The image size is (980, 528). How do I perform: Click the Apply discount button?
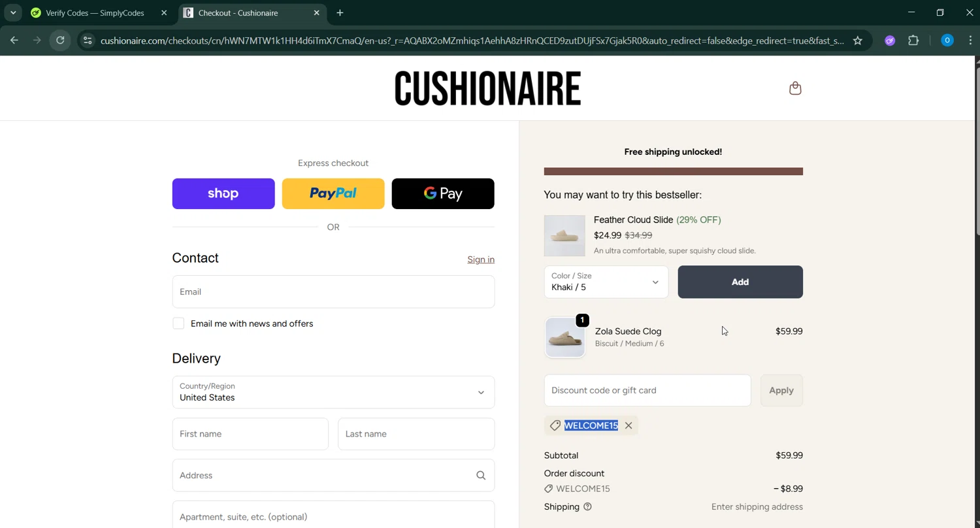point(781,390)
